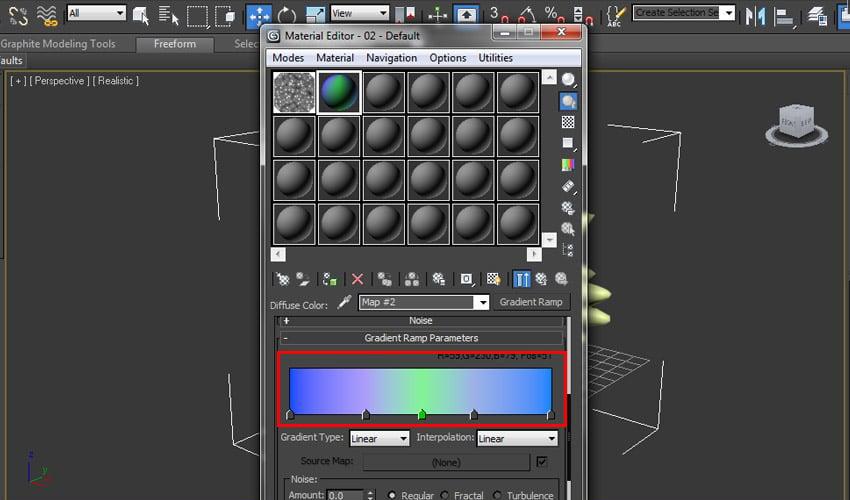
Task: Click the Material ID Channel icon
Action: click(x=466, y=279)
